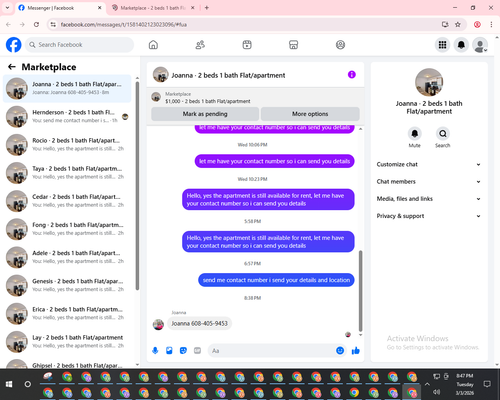The image size is (500, 400).
Task: Adjust volume via the taskbar speaker icon
Action: [x=436, y=392]
